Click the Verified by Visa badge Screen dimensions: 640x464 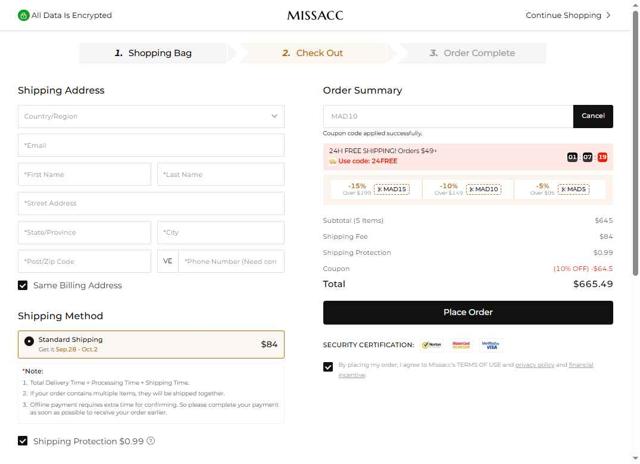click(490, 345)
